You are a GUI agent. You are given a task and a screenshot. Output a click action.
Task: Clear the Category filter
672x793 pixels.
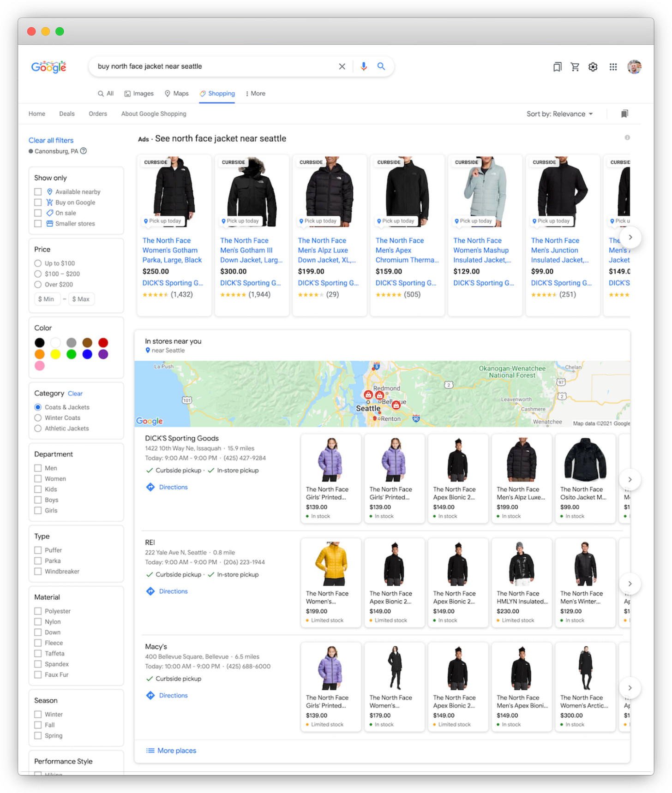tap(75, 394)
